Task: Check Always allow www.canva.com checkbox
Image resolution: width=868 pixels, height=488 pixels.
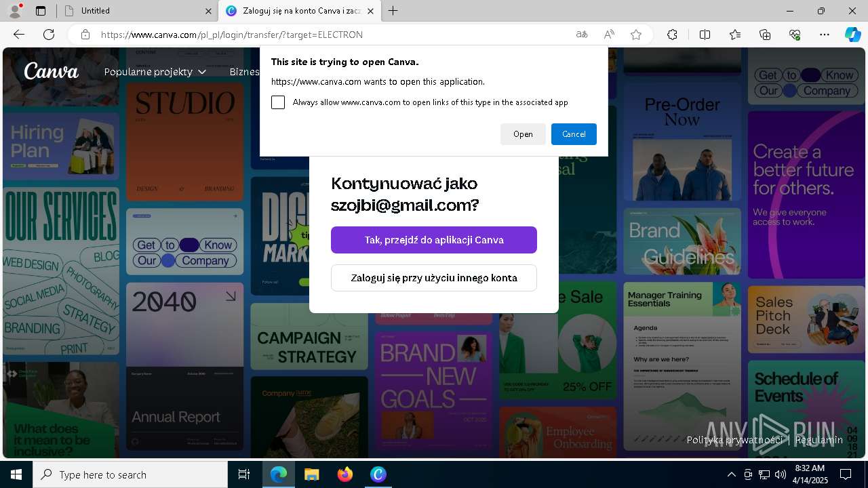Action: point(278,102)
